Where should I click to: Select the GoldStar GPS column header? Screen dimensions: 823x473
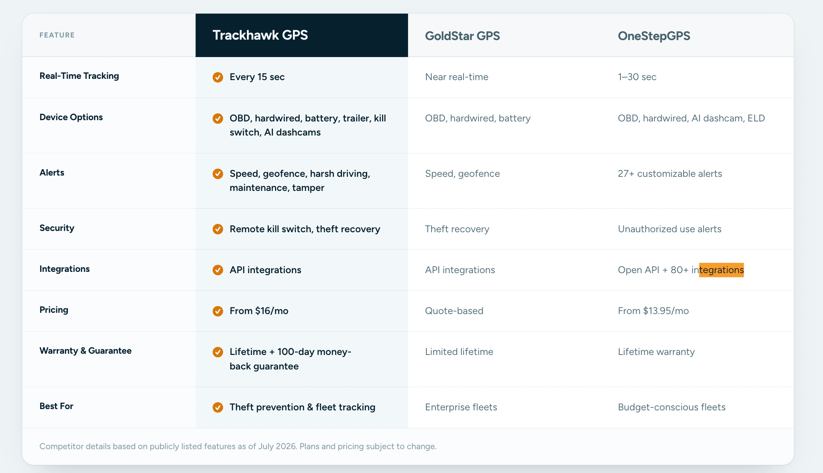point(462,36)
